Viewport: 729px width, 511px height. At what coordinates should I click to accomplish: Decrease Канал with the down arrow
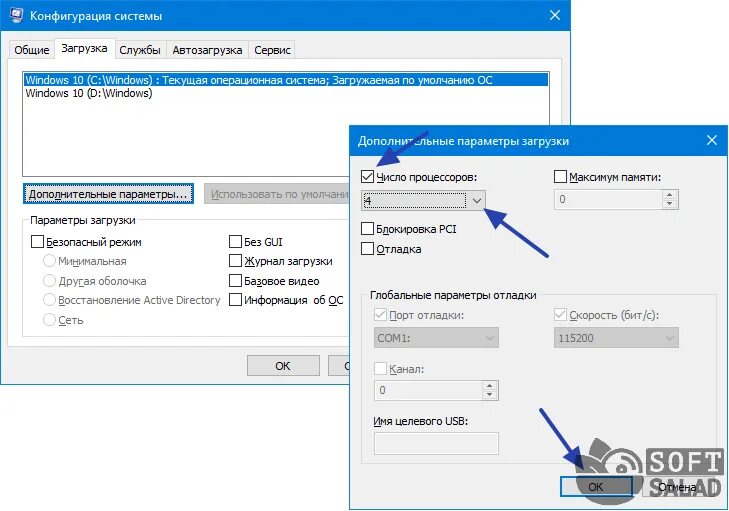click(x=490, y=395)
